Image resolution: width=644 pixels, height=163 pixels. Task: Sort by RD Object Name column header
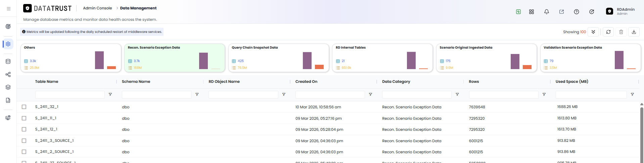pyautogui.click(x=224, y=81)
